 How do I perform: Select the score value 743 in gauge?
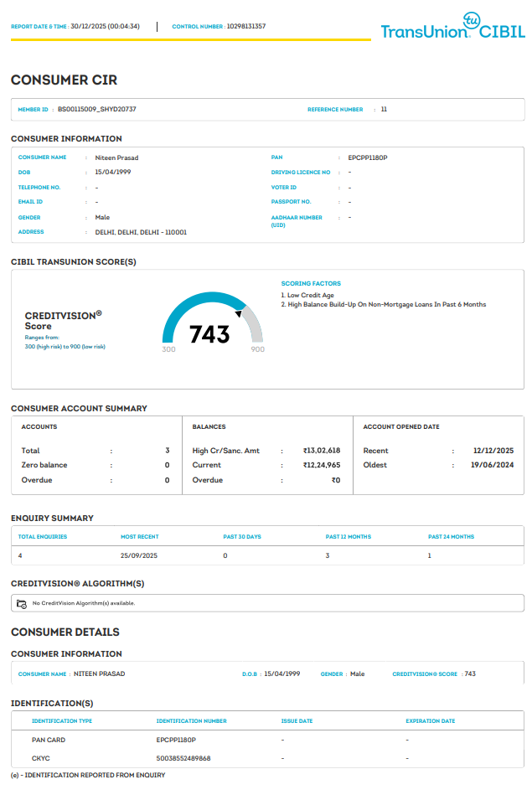click(x=209, y=334)
